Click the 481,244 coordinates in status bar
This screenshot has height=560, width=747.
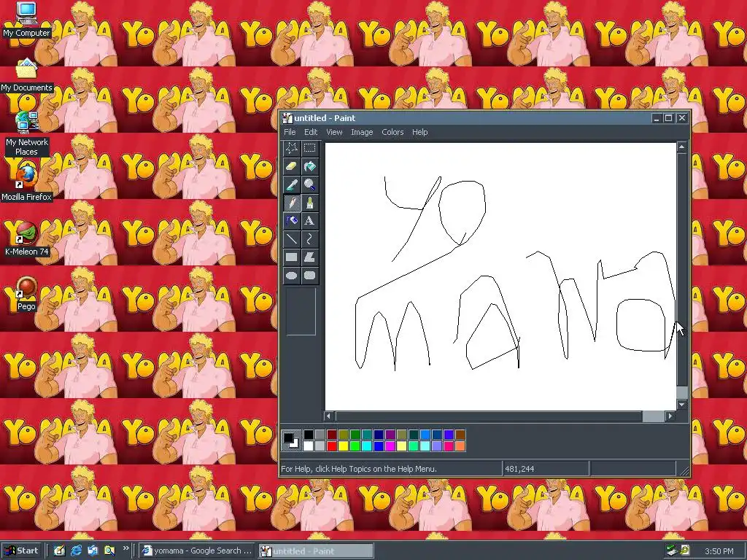(519, 469)
